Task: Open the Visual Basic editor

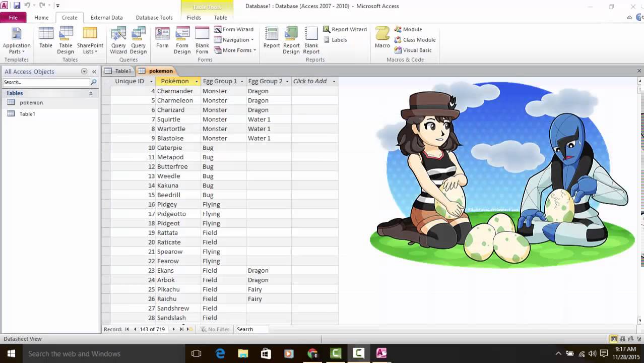Action: (x=413, y=50)
